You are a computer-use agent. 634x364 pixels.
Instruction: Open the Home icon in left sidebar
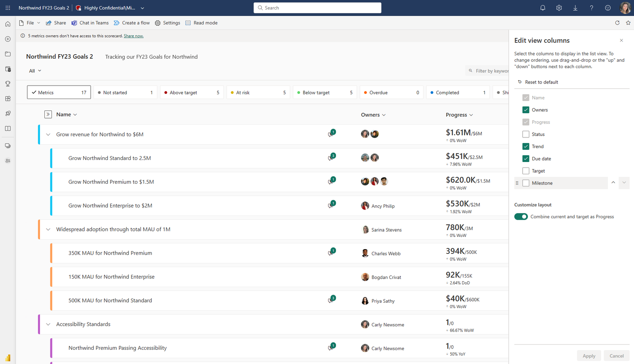tap(8, 24)
